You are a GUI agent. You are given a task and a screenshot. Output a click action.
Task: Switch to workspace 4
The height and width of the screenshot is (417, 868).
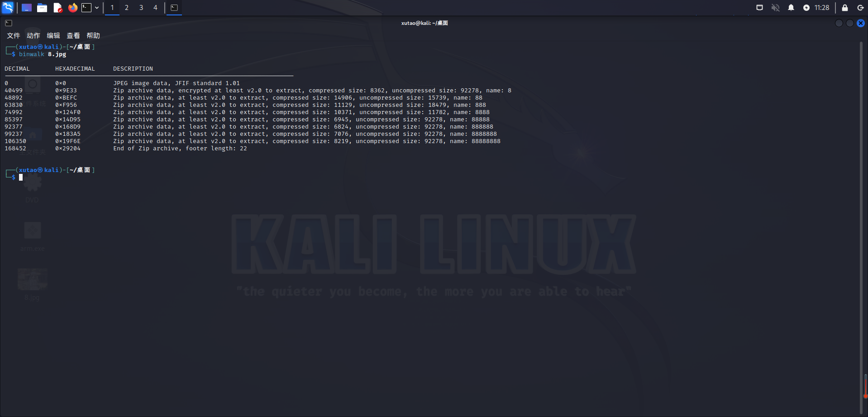point(155,8)
